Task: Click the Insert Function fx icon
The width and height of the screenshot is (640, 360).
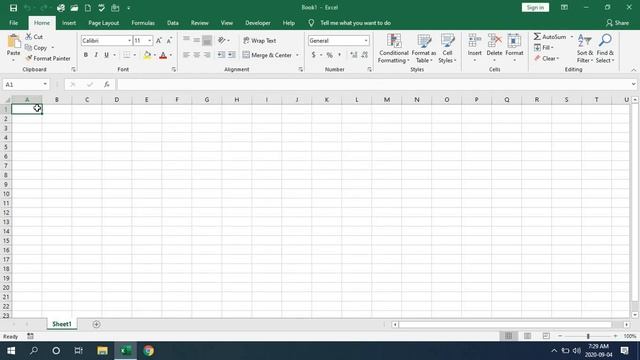Action: (107, 84)
